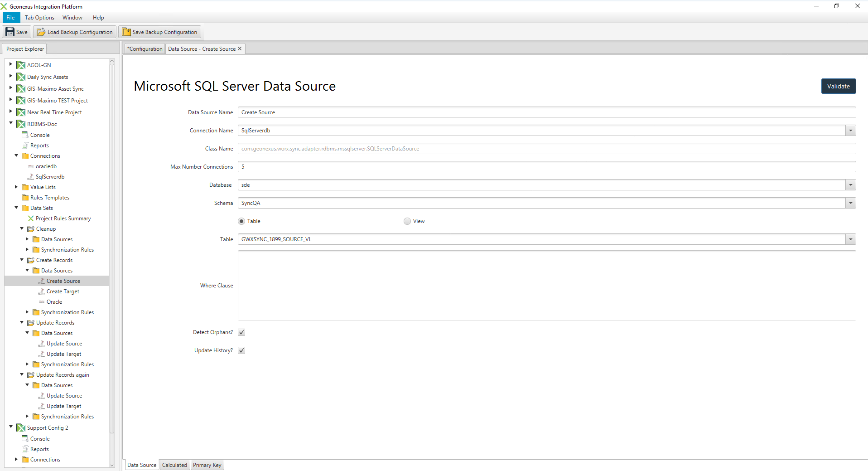Uncheck the Update History checkbox
This screenshot has width=868, height=471.
pyautogui.click(x=241, y=350)
